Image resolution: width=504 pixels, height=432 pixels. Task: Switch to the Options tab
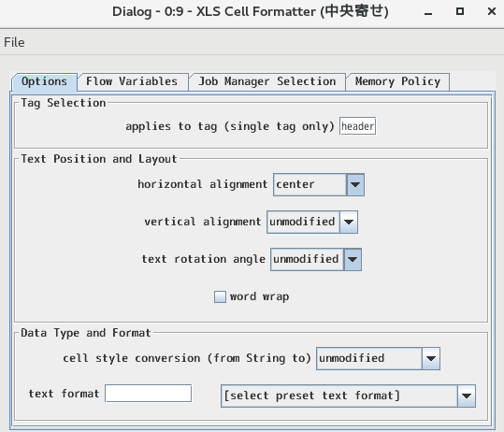tap(44, 81)
